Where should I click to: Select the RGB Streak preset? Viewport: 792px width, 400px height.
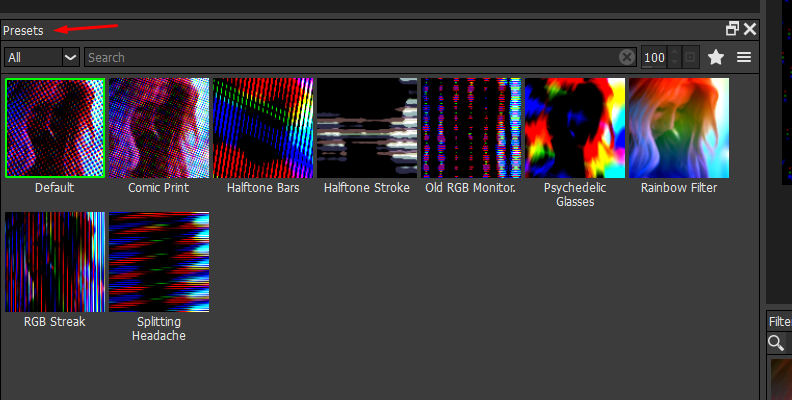[55, 262]
